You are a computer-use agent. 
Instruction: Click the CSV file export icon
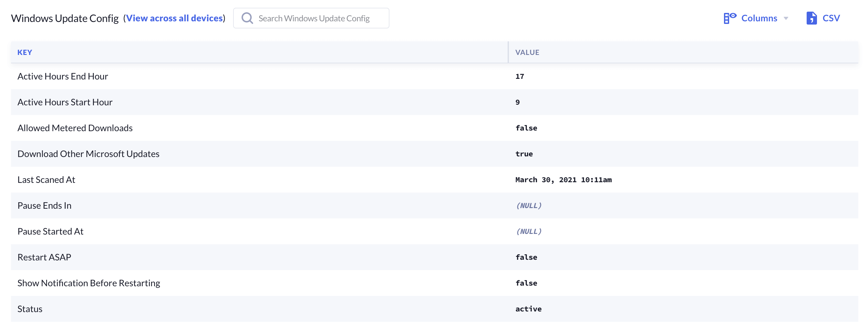pos(811,18)
